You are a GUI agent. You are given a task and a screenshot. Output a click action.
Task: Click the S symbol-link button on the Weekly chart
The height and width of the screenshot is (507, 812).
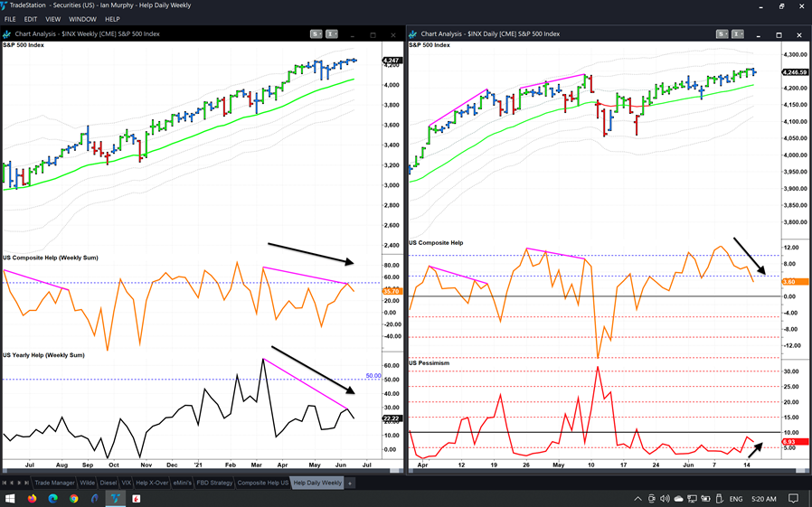315,34
